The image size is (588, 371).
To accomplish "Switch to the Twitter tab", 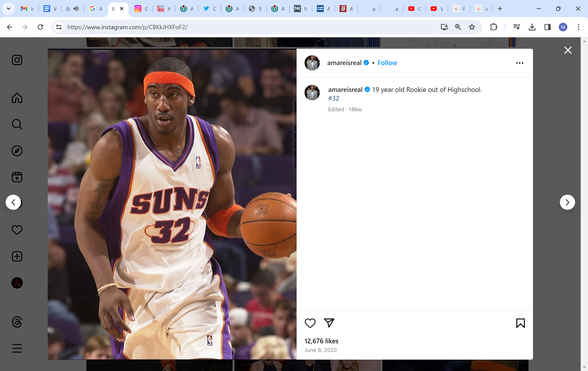I will coord(210,9).
